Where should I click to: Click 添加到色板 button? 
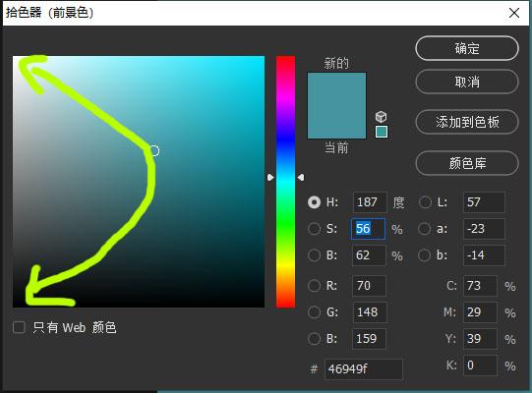(x=467, y=122)
